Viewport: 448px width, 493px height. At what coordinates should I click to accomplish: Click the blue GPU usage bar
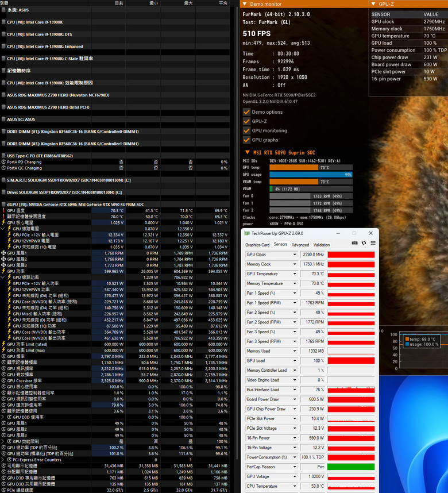pos(311,175)
